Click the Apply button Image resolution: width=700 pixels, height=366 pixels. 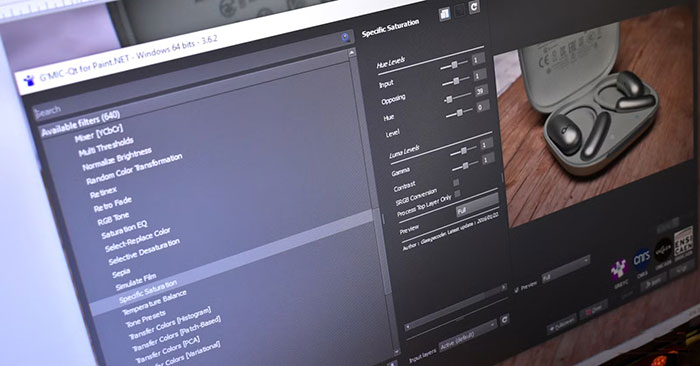(653, 282)
